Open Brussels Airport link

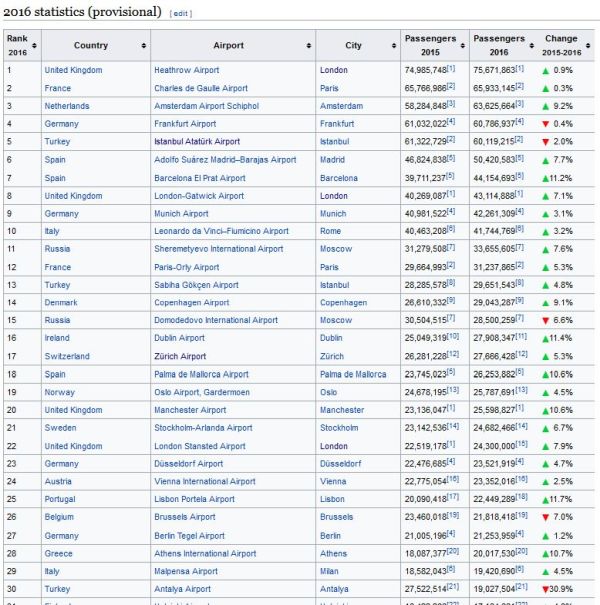[184, 517]
